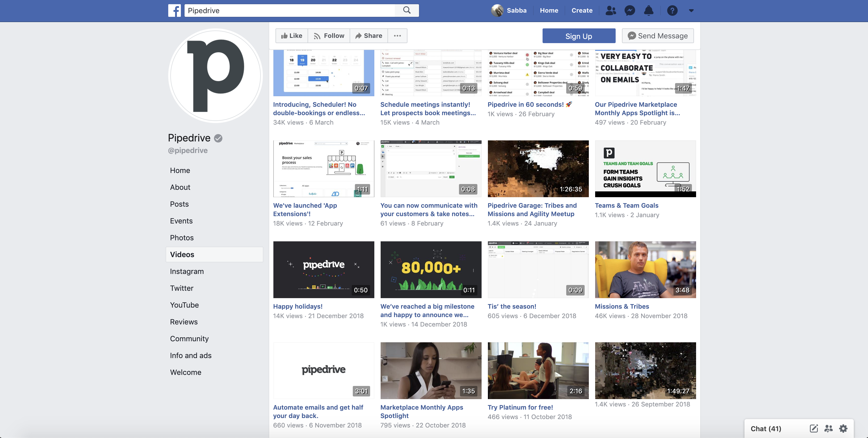This screenshot has height=438, width=868.
Task: Open 'Missions & Tribes' video title
Action: (622, 307)
